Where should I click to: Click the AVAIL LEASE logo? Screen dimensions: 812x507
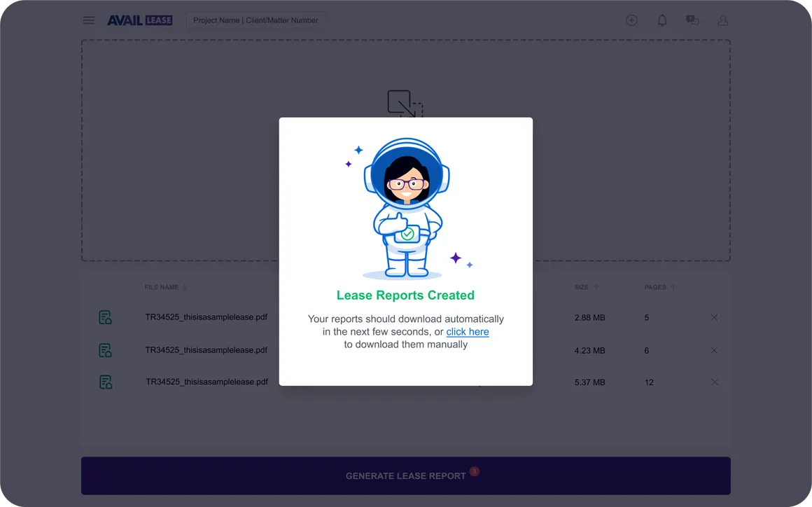pos(139,20)
